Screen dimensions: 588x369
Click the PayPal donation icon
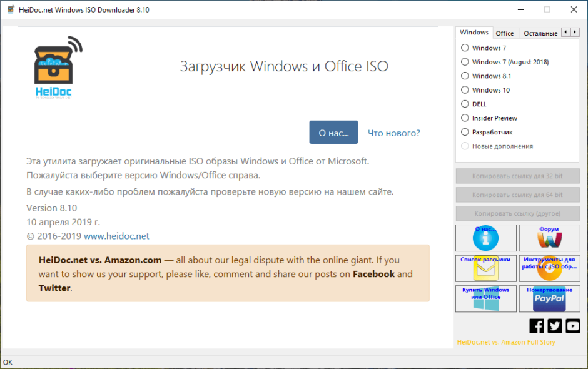point(549,299)
